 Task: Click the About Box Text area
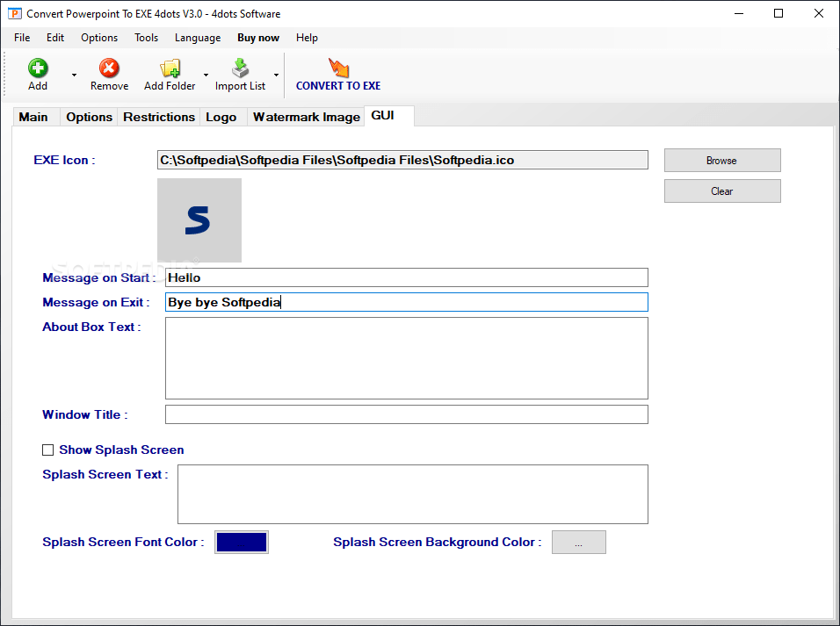pos(407,358)
